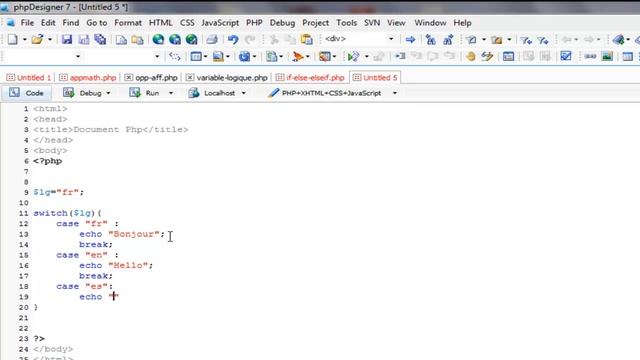The width and height of the screenshot is (640, 360).
Task: Click the blue window frame icon
Action: 196,56
